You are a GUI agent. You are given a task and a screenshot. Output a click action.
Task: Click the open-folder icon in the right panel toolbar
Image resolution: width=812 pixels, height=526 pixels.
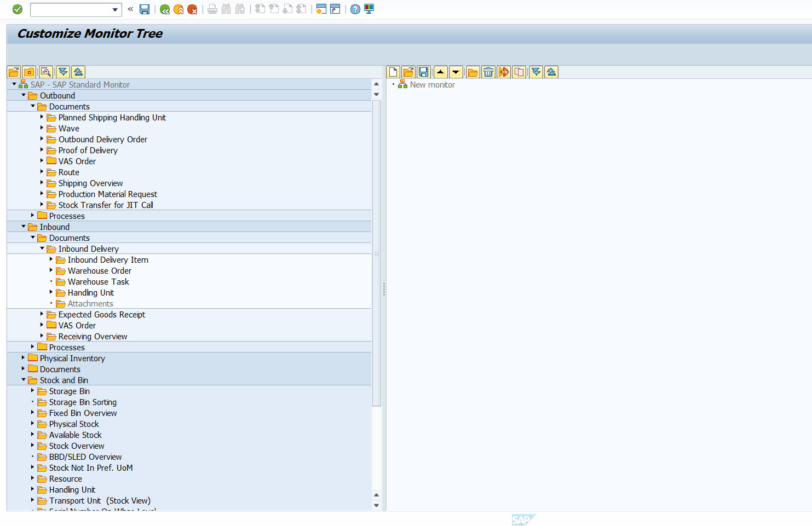pos(408,72)
